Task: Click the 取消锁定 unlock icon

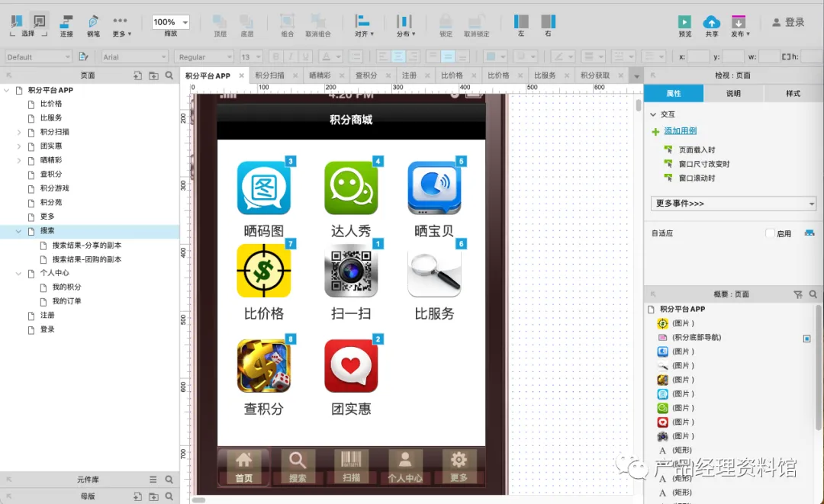Action: click(476, 21)
